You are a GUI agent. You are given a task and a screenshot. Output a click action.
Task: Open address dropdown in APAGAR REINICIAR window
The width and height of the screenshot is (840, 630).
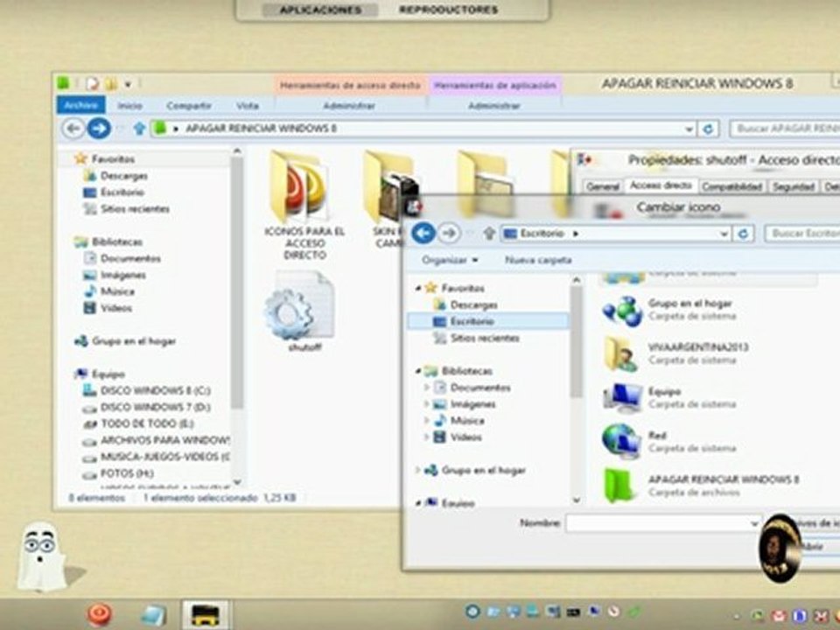689,129
